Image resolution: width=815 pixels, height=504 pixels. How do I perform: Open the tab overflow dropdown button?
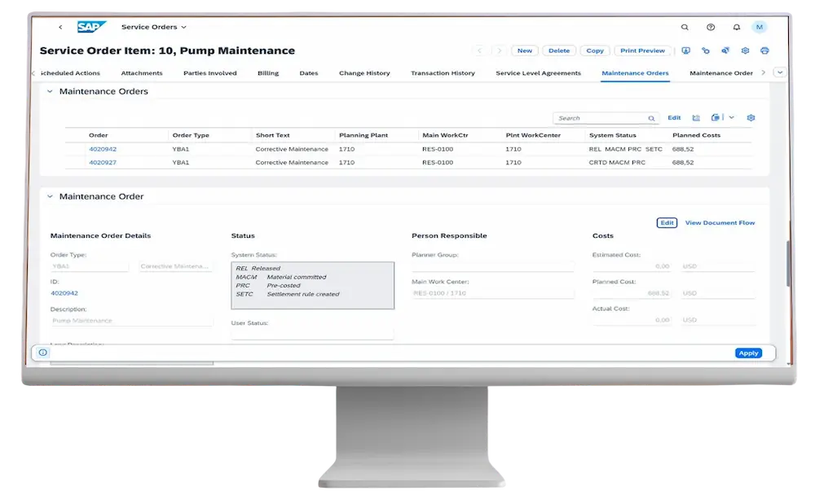pyautogui.click(x=780, y=72)
